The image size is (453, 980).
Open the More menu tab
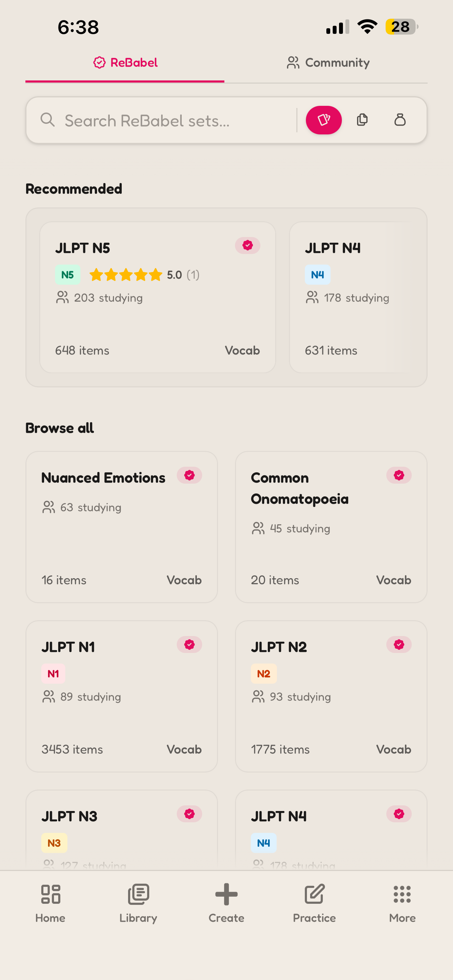pyautogui.click(x=403, y=903)
